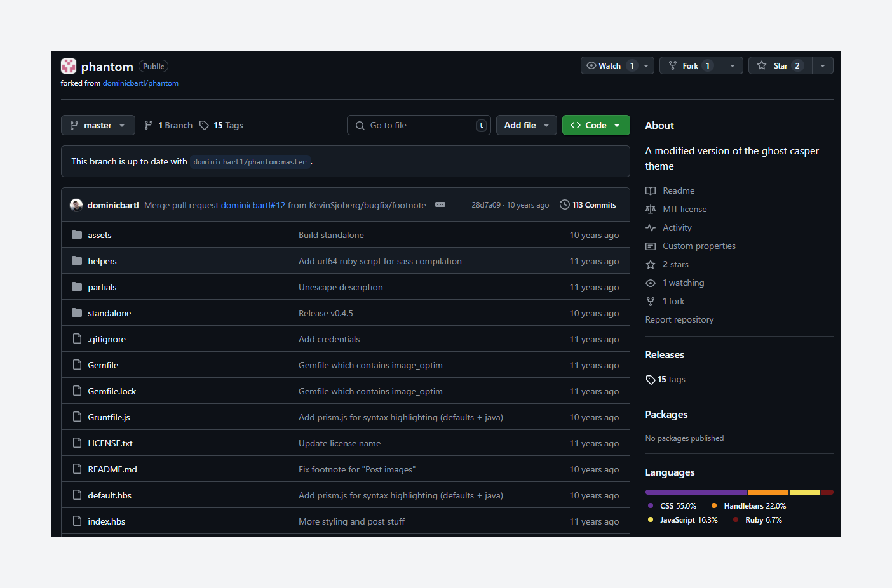Click the LICENSE.txt file icon
The image size is (892, 588).
77,443
